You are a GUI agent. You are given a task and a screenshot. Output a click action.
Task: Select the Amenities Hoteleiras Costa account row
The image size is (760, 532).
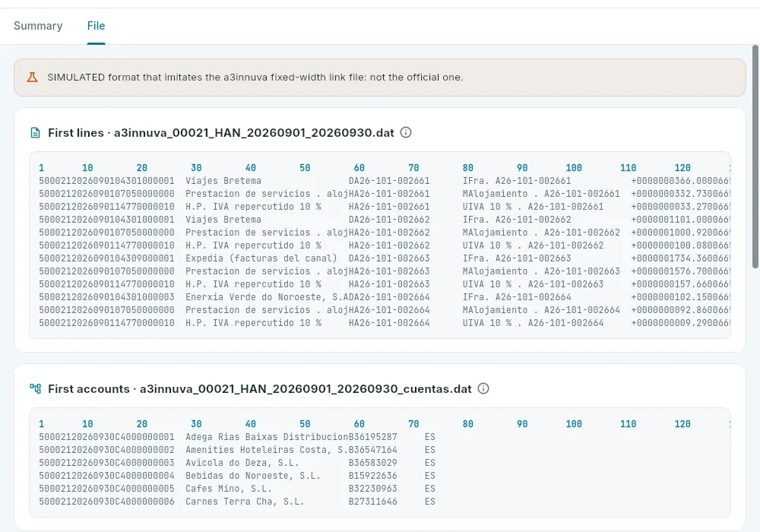(237, 450)
